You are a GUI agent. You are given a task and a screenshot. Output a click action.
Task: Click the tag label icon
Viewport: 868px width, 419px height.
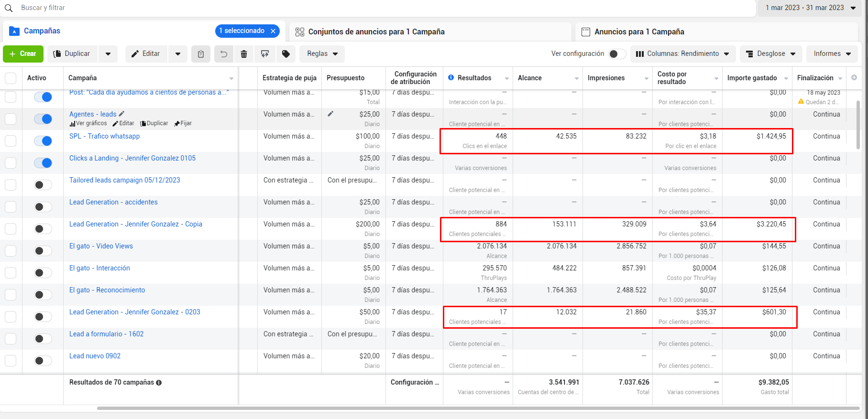click(286, 54)
